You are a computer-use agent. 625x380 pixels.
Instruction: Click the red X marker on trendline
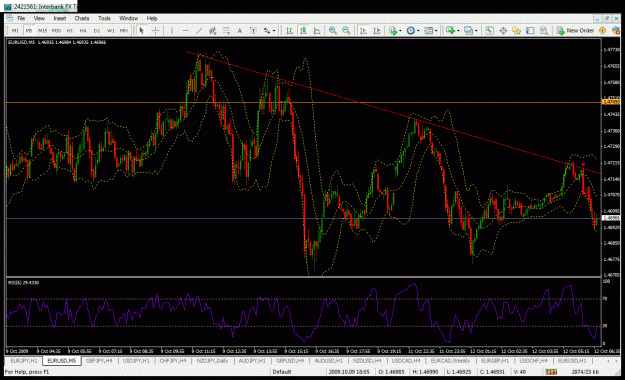click(583, 164)
